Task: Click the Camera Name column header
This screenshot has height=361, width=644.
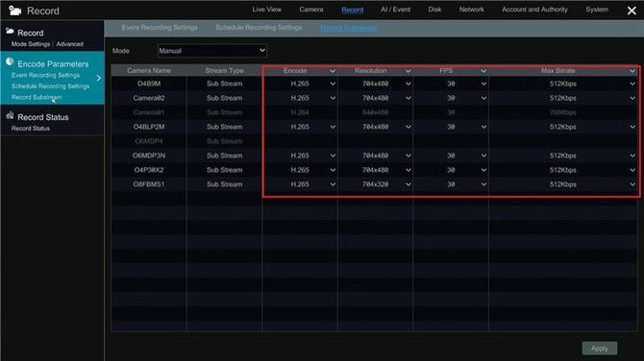Action: [x=149, y=70]
